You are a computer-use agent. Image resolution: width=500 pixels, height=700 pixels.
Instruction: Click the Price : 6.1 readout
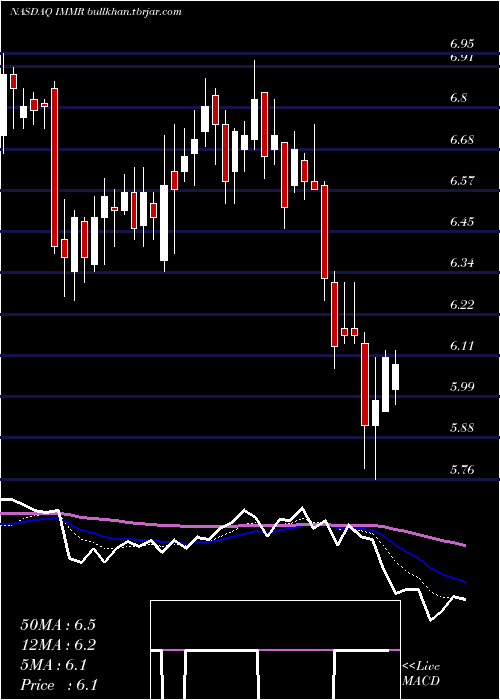(x=59, y=685)
